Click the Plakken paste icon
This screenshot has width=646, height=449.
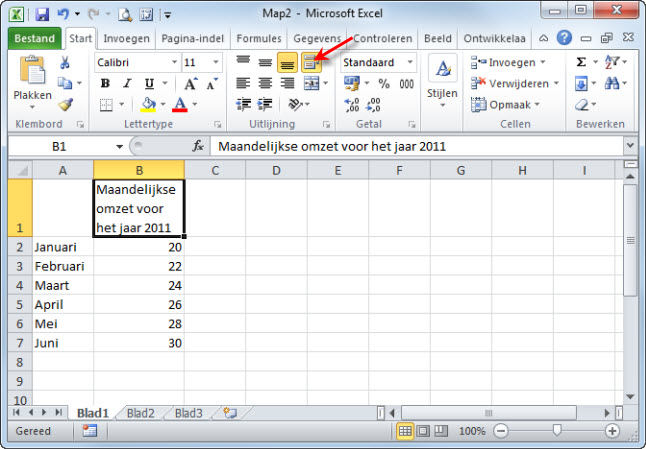pyautogui.click(x=32, y=70)
